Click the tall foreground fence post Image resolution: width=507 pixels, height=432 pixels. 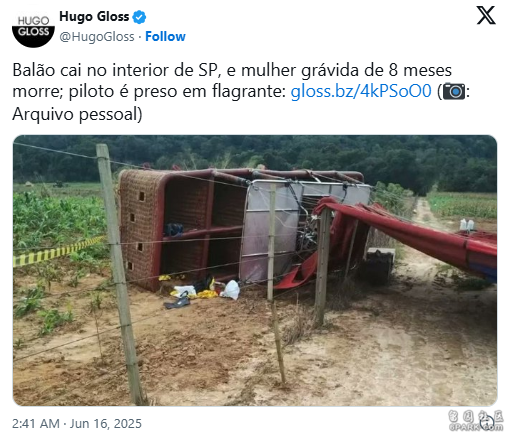click(121, 273)
